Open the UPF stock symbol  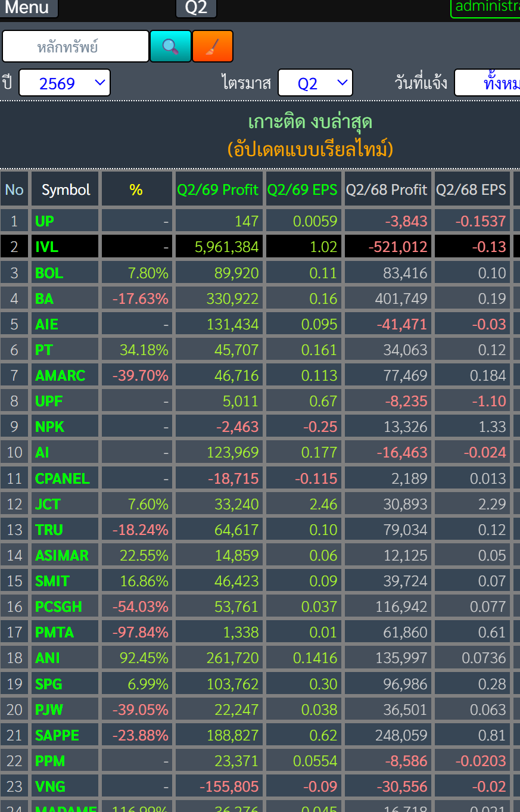[49, 401]
